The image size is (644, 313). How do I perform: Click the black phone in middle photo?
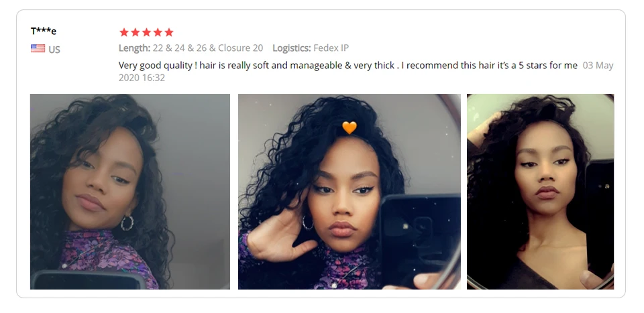click(x=419, y=240)
